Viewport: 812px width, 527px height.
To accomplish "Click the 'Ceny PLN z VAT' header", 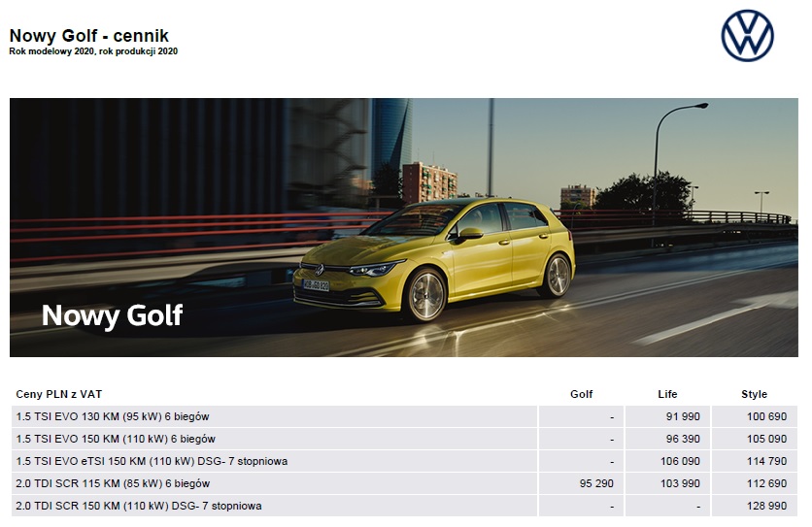I will [x=59, y=394].
